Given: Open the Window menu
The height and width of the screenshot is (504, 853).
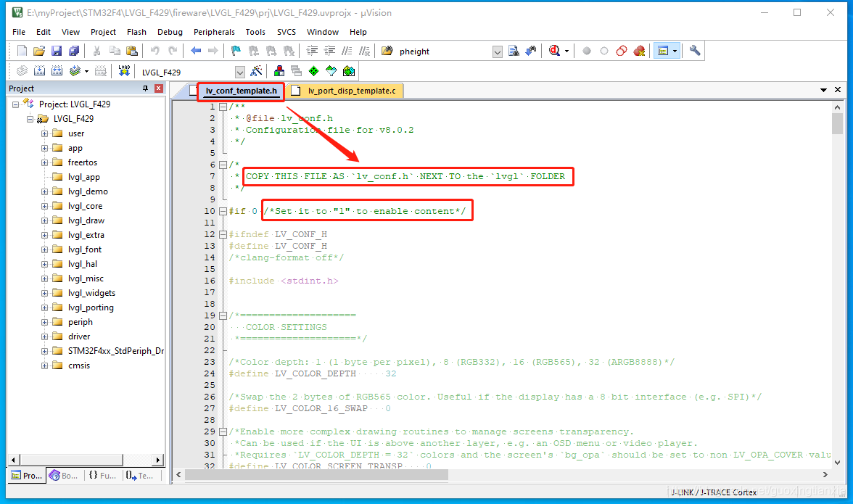Looking at the screenshot, I should (323, 32).
